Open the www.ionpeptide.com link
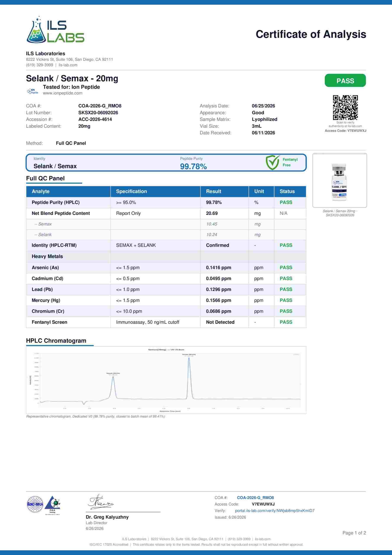The width and height of the screenshot is (392, 555). pos(63,93)
